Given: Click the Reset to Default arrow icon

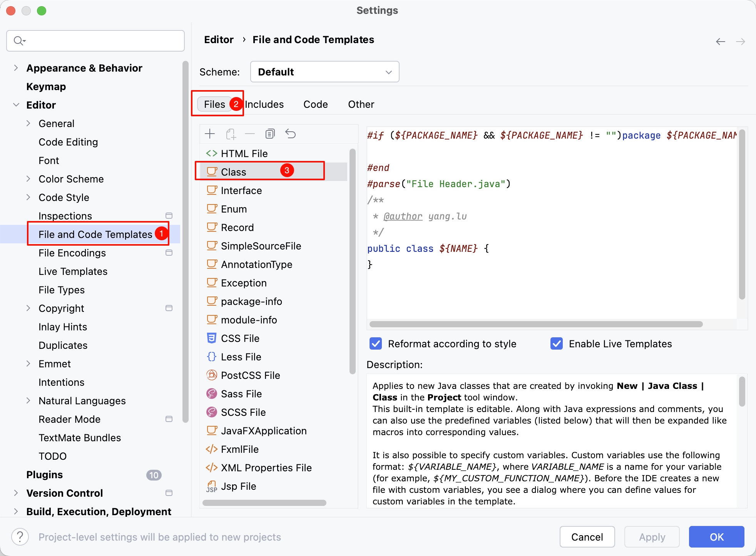Looking at the screenshot, I should (291, 134).
